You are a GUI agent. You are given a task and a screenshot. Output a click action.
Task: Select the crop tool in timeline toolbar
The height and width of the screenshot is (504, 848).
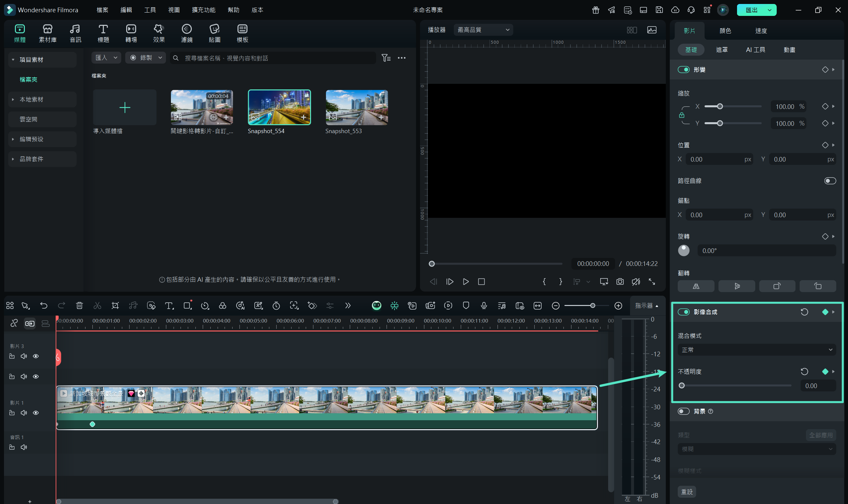[x=115, y=305]
